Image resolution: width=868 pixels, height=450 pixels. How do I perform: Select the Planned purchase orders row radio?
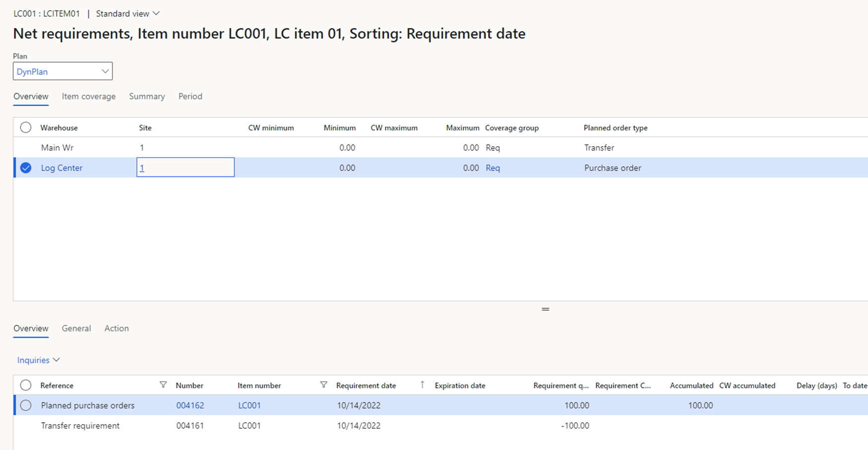coord(26,405)
